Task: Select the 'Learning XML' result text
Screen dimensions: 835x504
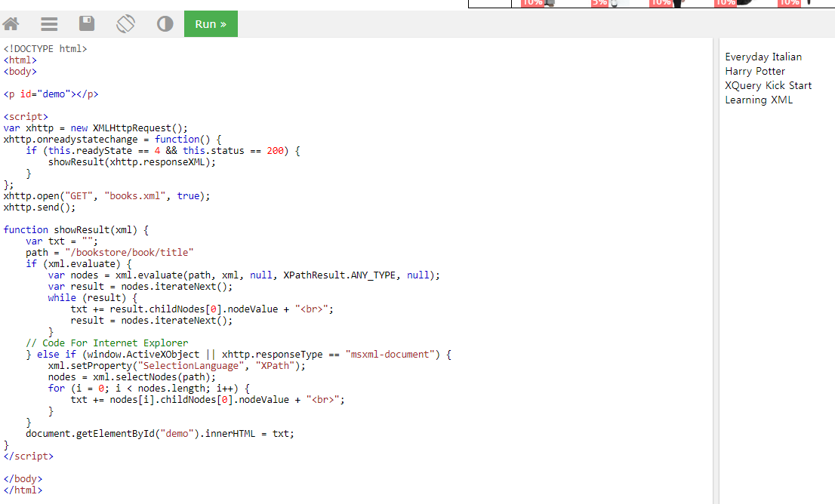Action: point(758,100)
